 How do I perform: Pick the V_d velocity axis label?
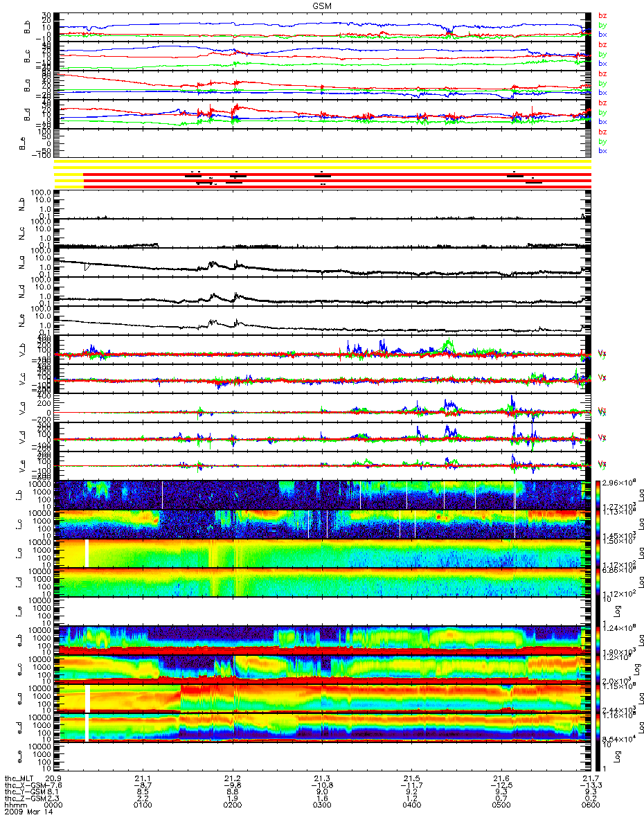pos(21,437)
